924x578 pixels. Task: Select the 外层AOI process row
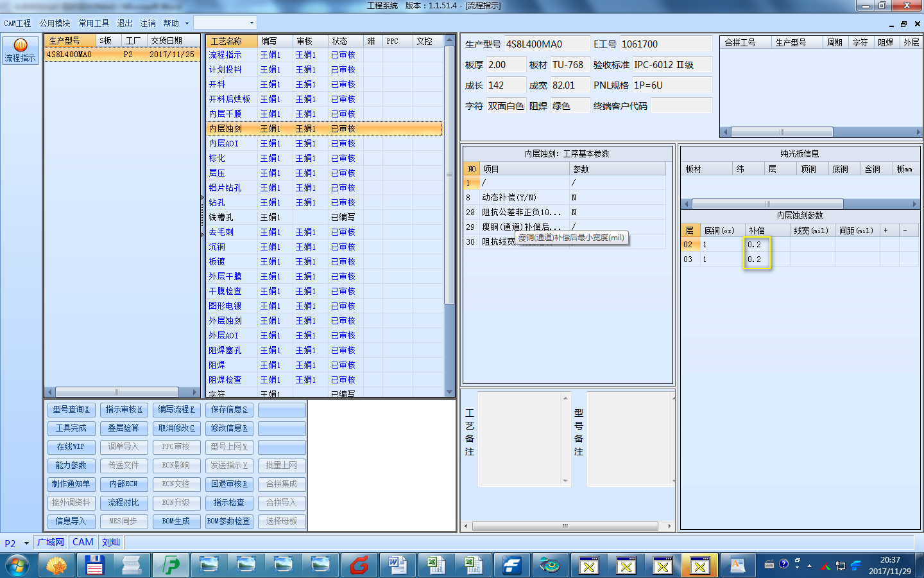coord(324,335)
